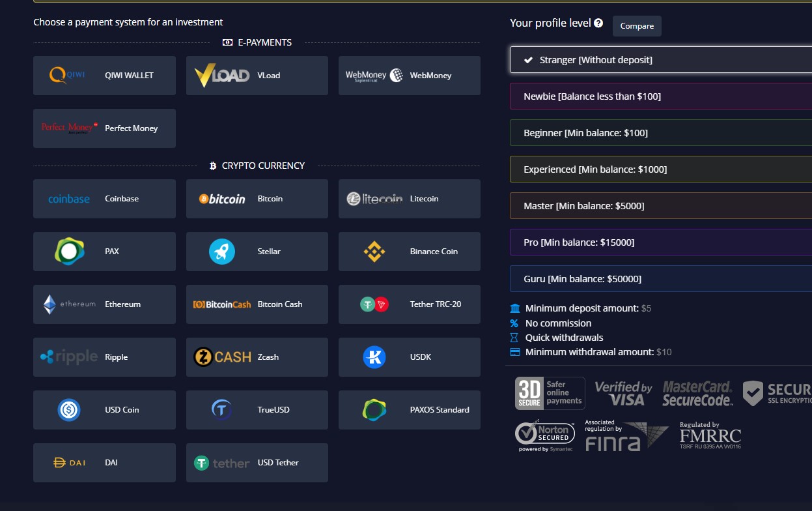Select the Perfect Money logo
812x511 pixels.
69,128
